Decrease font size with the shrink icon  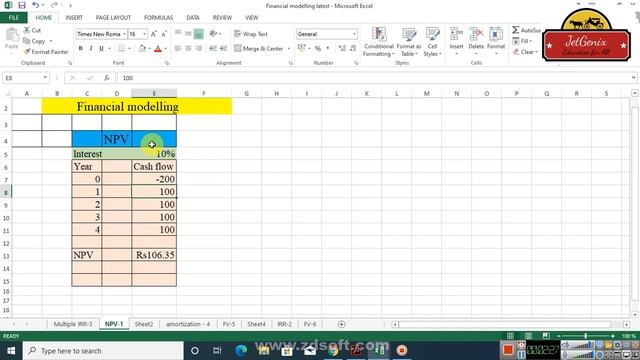pyautogui.click(x=164, y=34)
